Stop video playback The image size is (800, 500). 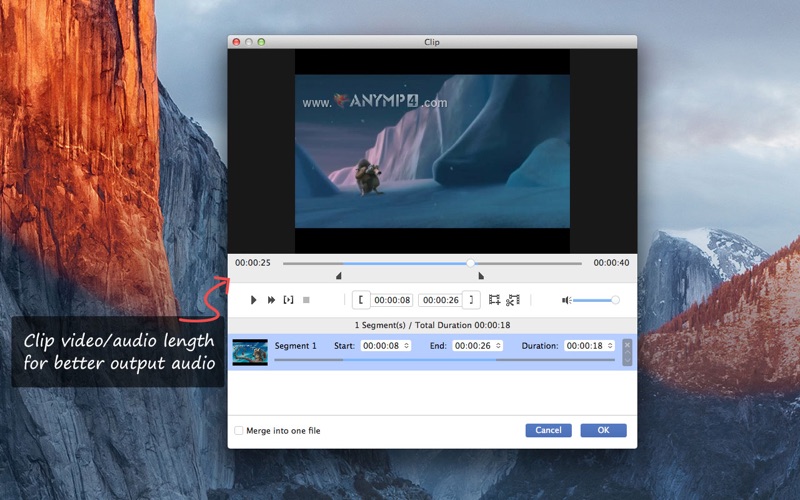[306, 300]
